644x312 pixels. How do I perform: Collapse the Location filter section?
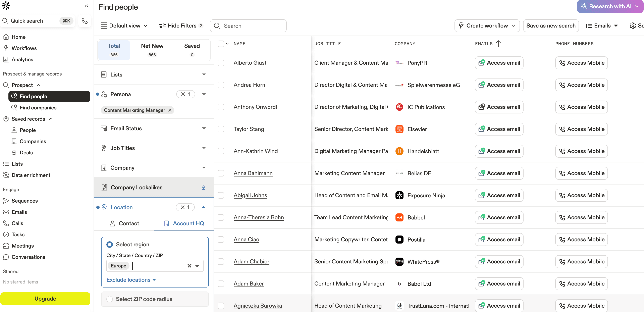click(x=204, y=207)
